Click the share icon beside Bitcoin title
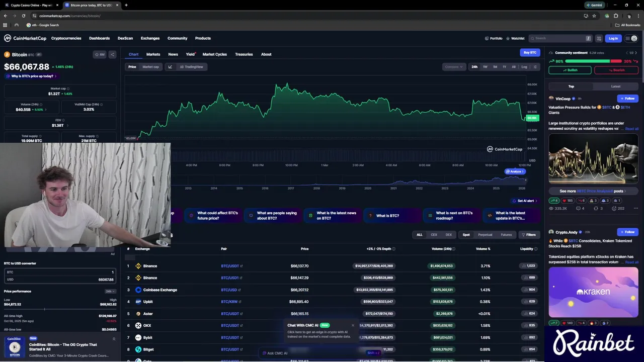Image resolution: width=644 pixels, height=362 pixels. tap(112, 54)
